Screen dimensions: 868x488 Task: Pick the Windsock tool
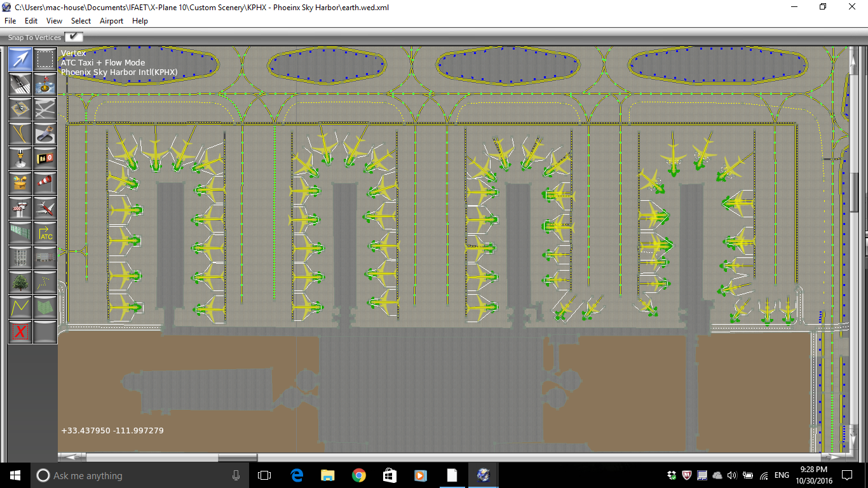[x=45, y=183]
